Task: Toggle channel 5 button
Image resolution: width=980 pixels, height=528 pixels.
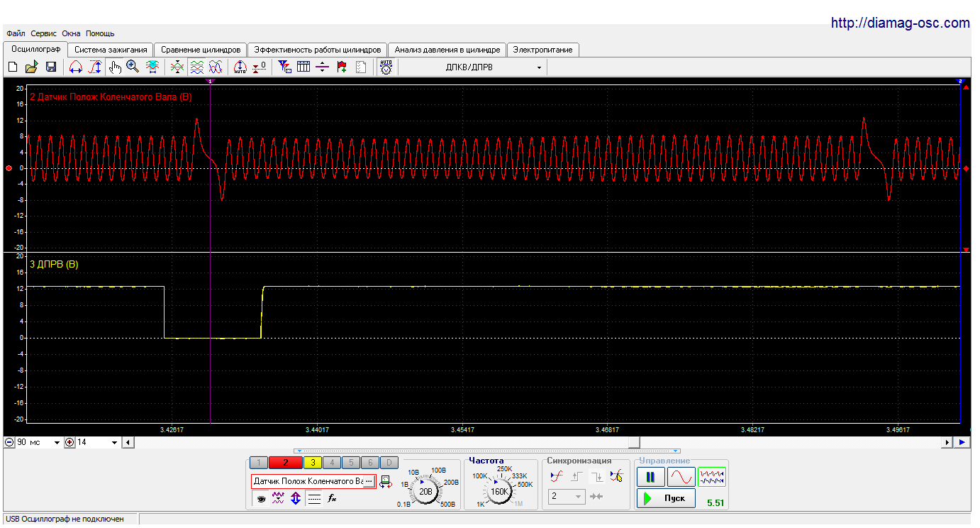Action: click(x=350, y=463)
